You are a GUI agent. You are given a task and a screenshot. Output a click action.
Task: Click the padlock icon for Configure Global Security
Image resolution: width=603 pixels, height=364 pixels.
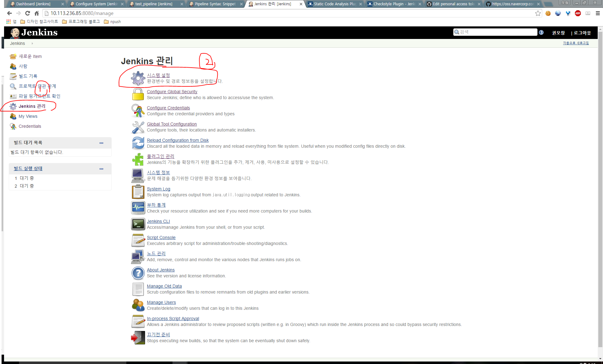coord(138,94)
